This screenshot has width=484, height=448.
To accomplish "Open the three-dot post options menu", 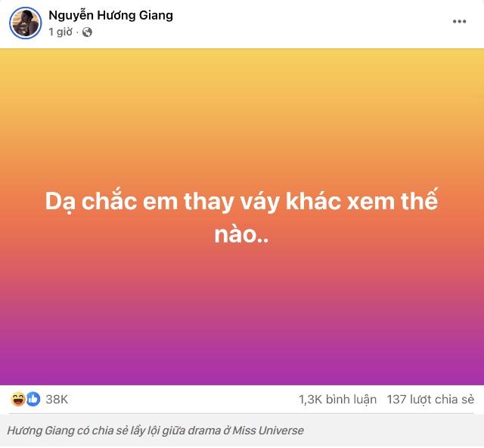I will (x=459, y=22).
